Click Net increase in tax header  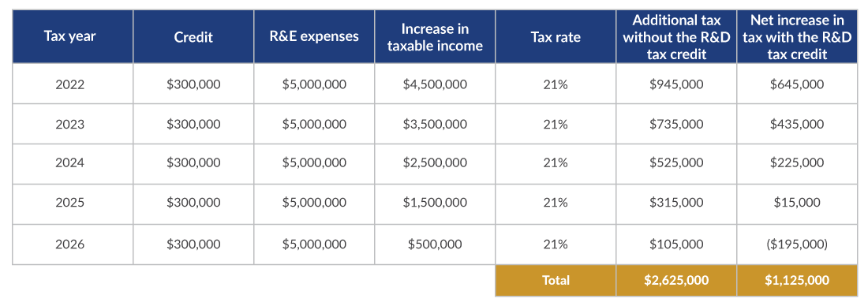tap(797, 36)
